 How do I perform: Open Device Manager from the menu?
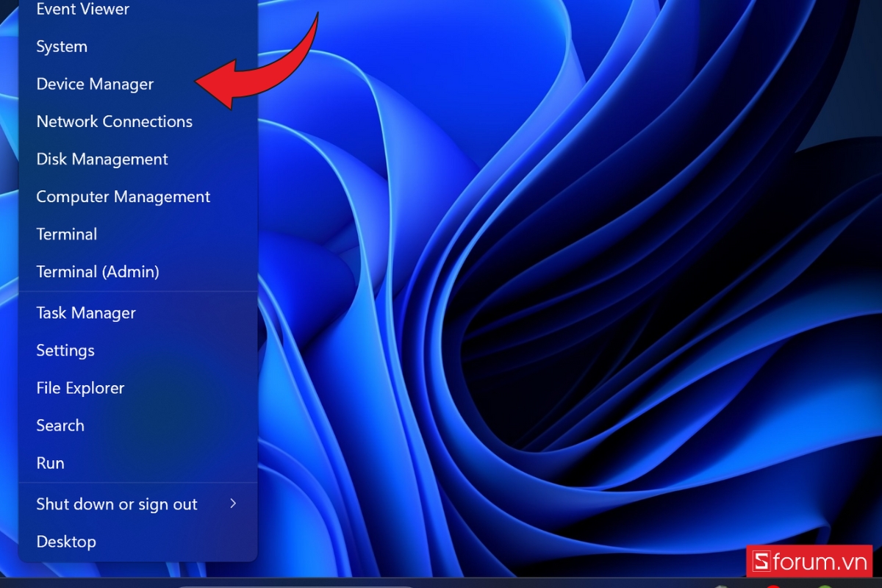point(95,85)
